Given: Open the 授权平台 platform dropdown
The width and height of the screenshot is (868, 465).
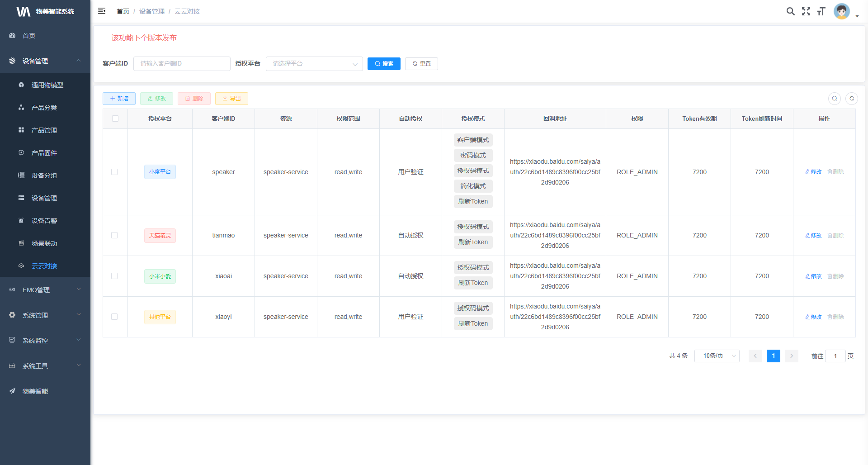Looking at the screenshot, I should [x=314, y=64].
